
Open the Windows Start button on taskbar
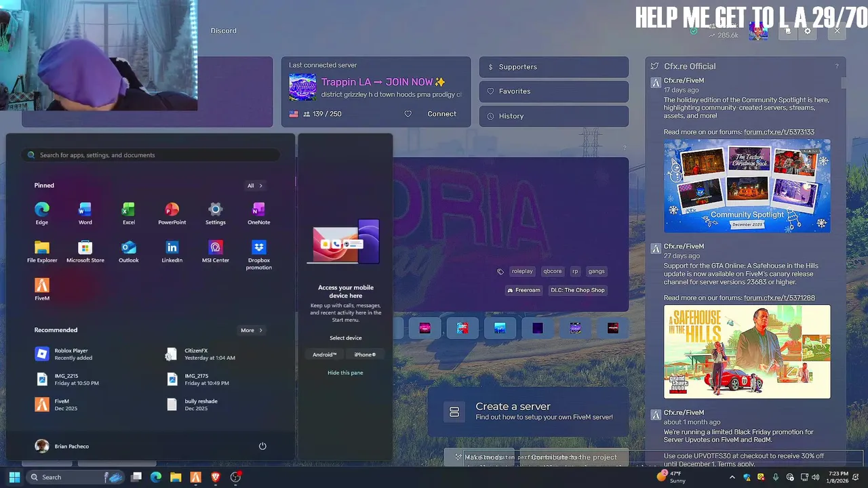coord(14,477)
